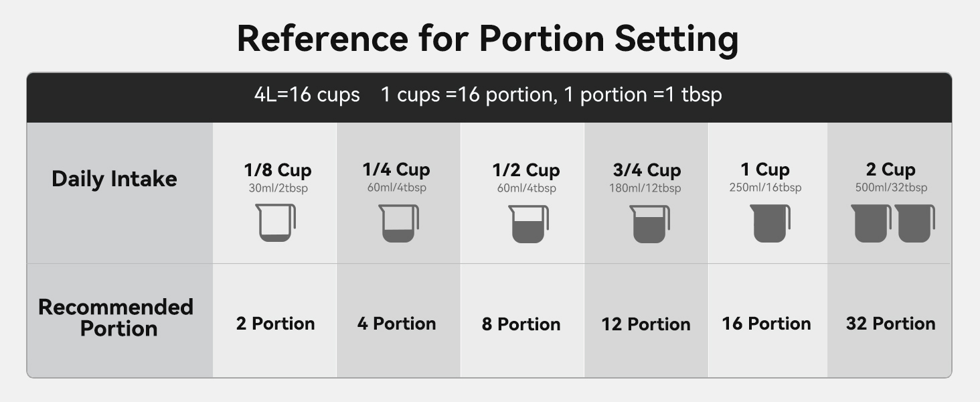The width and height of the screenshot is (980, 402).
Task: Select the right cup under 2 Cup
Action: click(914, 224)
